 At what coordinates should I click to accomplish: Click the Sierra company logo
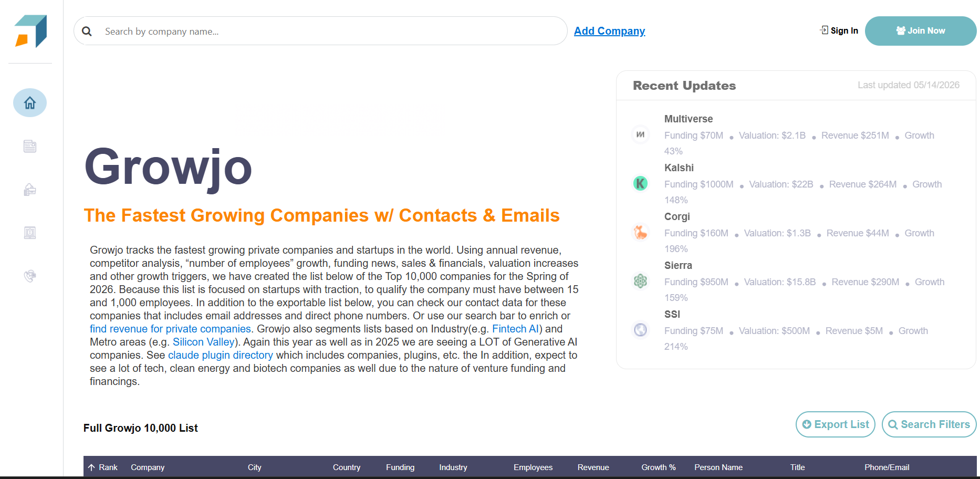(x=640, y=281)
